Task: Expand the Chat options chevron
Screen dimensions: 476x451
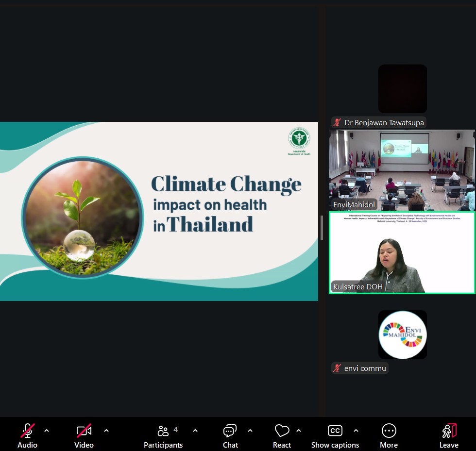Action: click(x=250, y=431)
